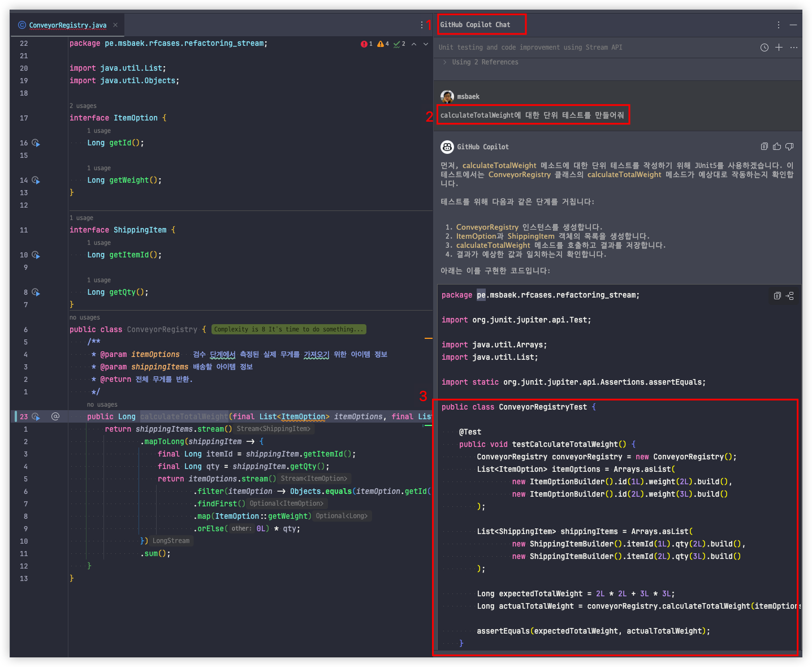
Task: Click the .sum() call in editor
Action: (156, 554)
